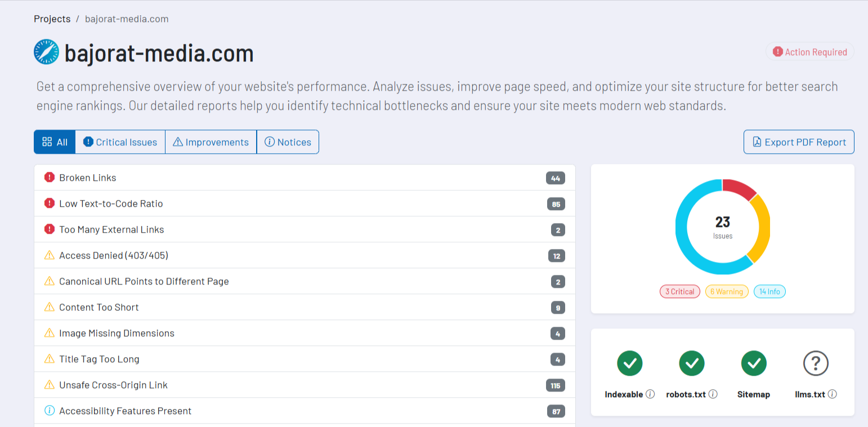Click critical icon beside Too Many External Links
The image size is (868, 427).
click(50, 229)
